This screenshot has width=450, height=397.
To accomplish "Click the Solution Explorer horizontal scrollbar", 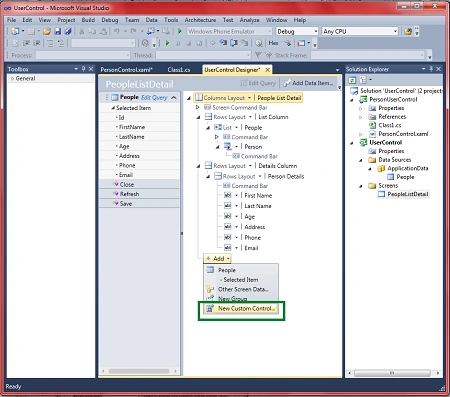I will pyautogui.click(x=392, y=373).
